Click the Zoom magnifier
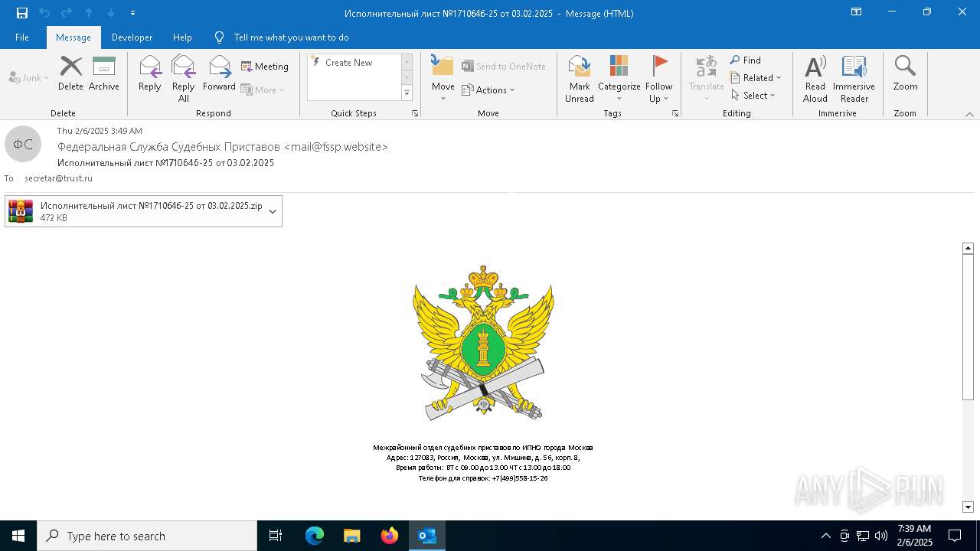 [x=905, y=73]
